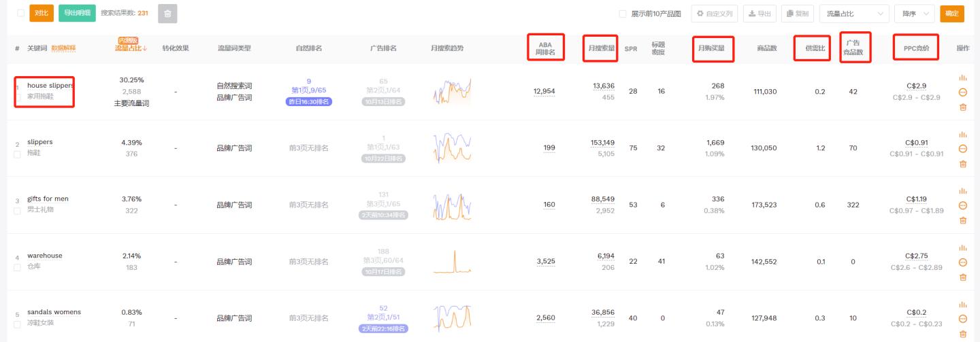The width and height of the screenshot is (980, 342).
Task: Click the more options icon for slippers row
Action: tap(962, 149)
